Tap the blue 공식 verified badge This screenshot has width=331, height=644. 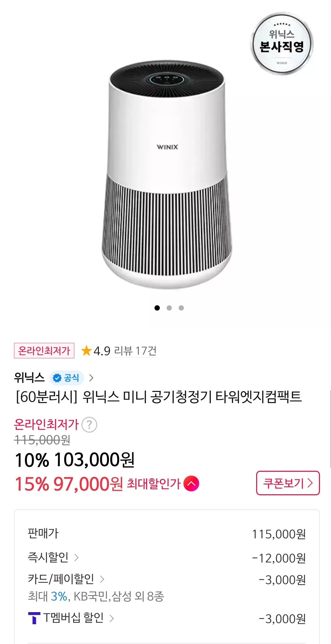(66, 378)
